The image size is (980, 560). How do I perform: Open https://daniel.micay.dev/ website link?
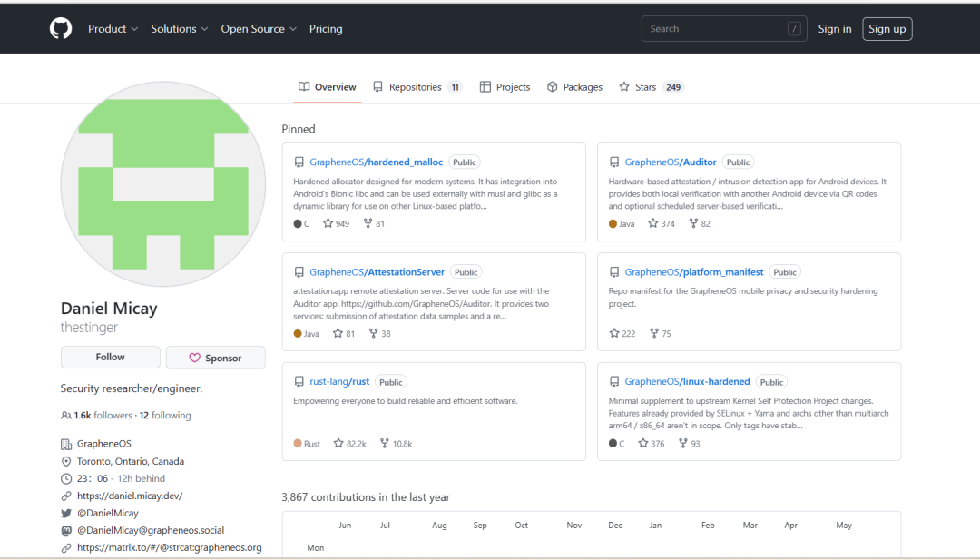pyautogui.click(x=130, y=496)
